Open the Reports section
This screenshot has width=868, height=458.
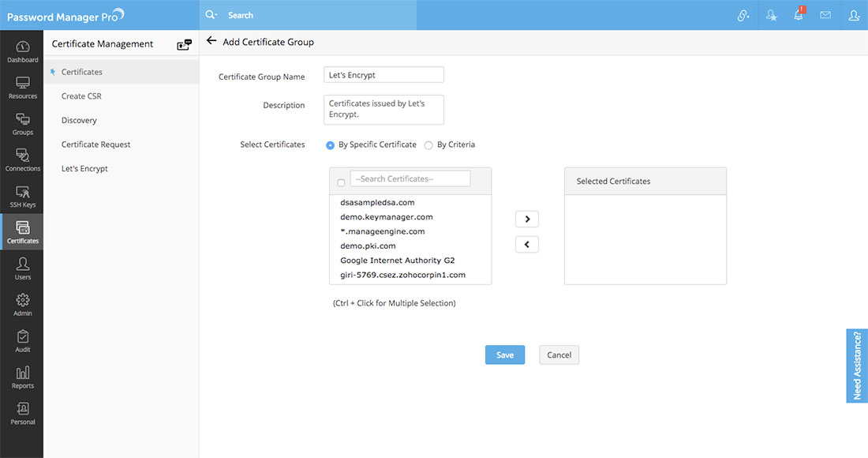pos(22,379)
